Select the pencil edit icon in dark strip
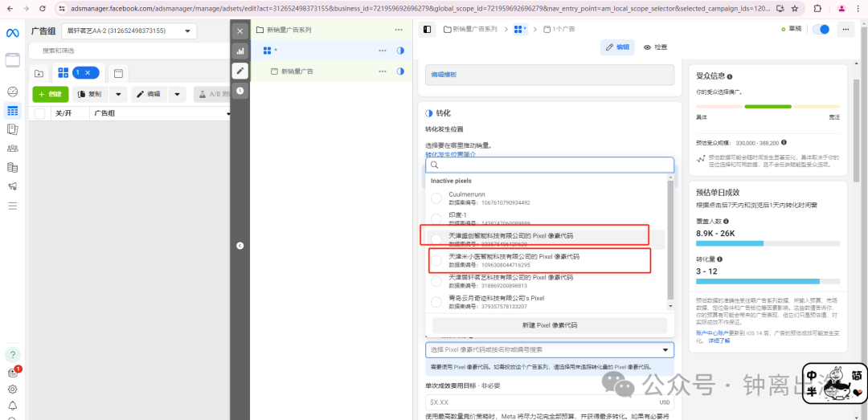The height and width of the screenshot is (420, 868). coord(240,71)
